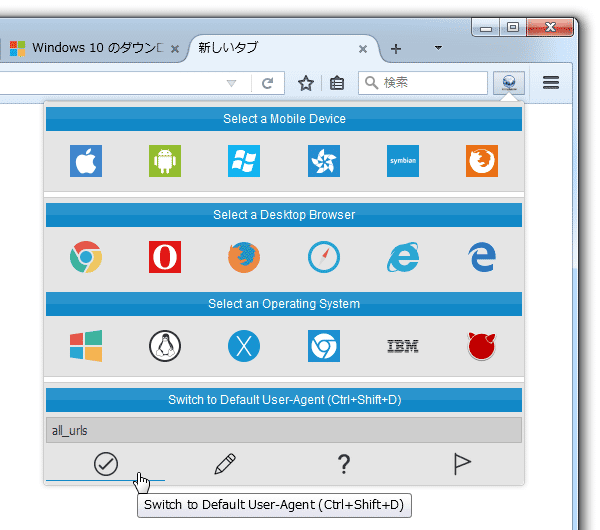
Task: Pick the Chrome desktop browser icon
Action: pyautogui.click(x=86, y=257)
